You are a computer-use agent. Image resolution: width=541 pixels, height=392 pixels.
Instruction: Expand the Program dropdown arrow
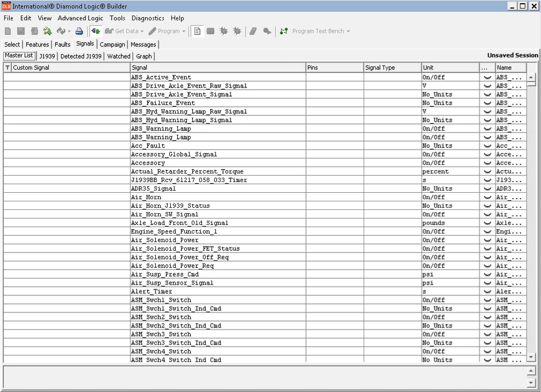(184, 32)
